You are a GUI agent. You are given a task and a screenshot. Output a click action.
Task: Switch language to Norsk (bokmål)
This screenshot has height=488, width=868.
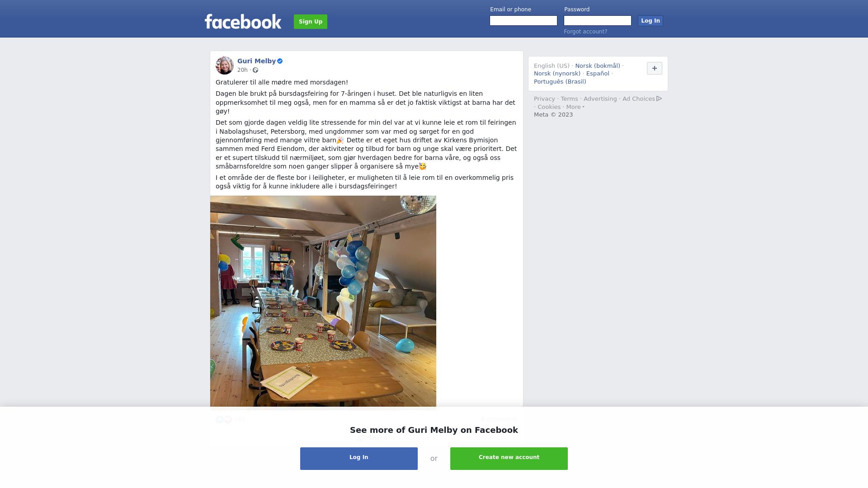pyautogui.click(x=598, y=66)
